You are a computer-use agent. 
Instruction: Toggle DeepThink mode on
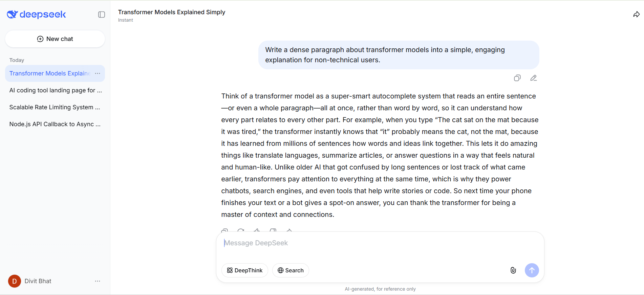pyautogui.click(x=244, y=270)
